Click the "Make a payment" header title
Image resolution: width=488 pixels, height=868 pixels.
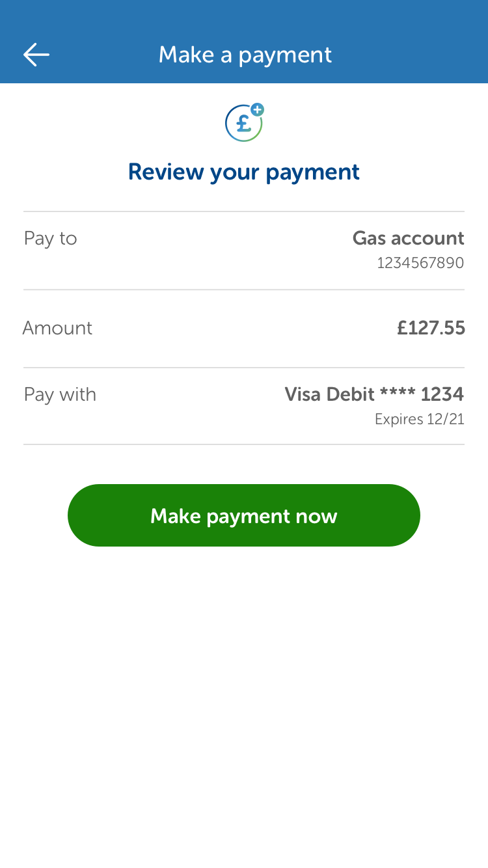[x=245, y=55]
